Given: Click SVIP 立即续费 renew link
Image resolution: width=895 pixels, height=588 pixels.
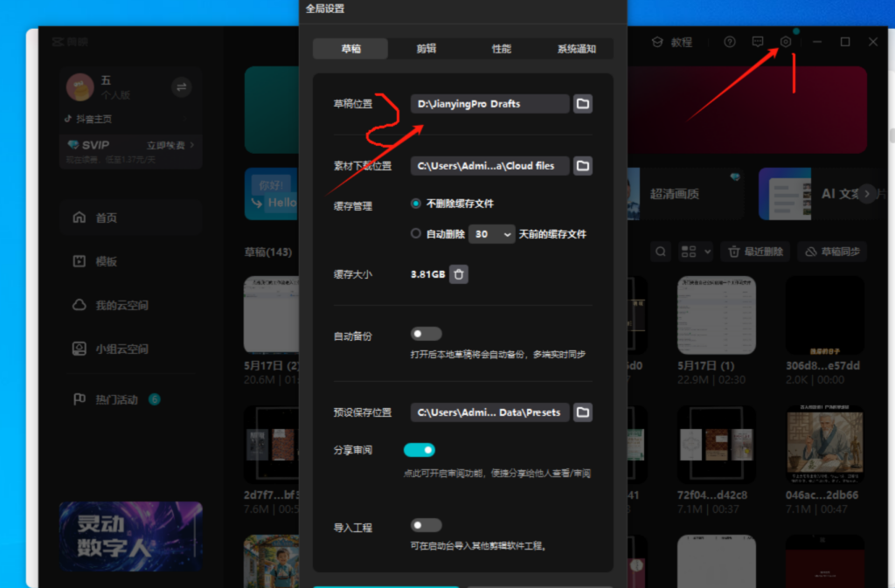Looking at the screenshot, I should click(x=170, y=145).
